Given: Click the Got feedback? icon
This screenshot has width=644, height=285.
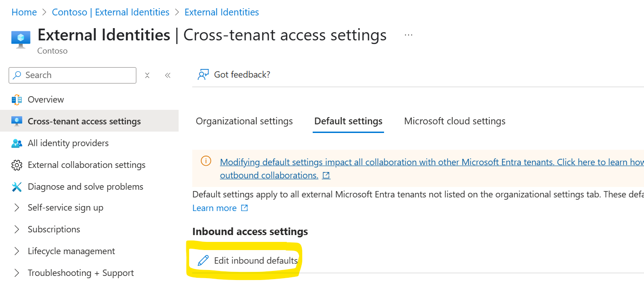Looking at the screenshot, I should (203, 74).
